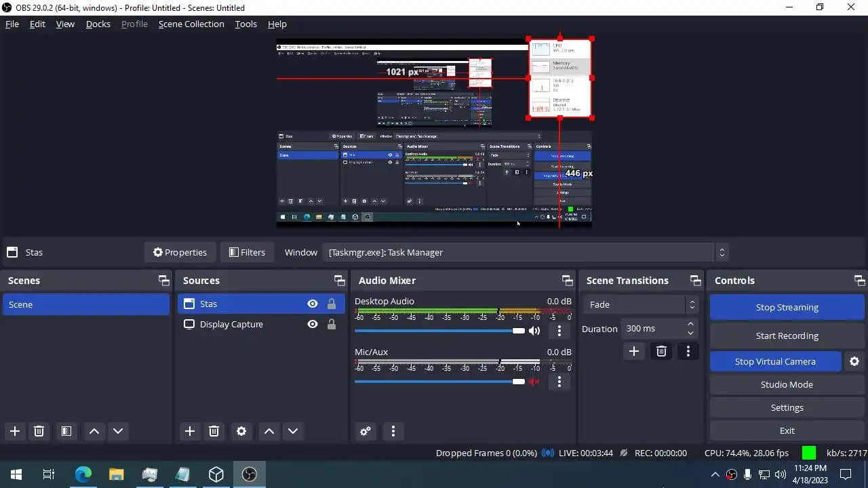This screenshot has height=488, width=868.
Task: Open Fade transition dropdown
Action: click(640, 304)
